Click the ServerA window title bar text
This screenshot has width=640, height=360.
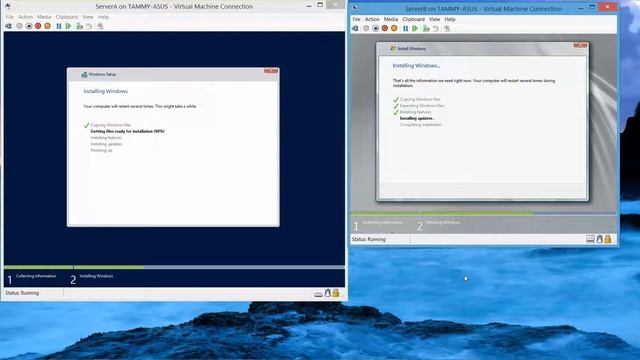pos(174,7)
